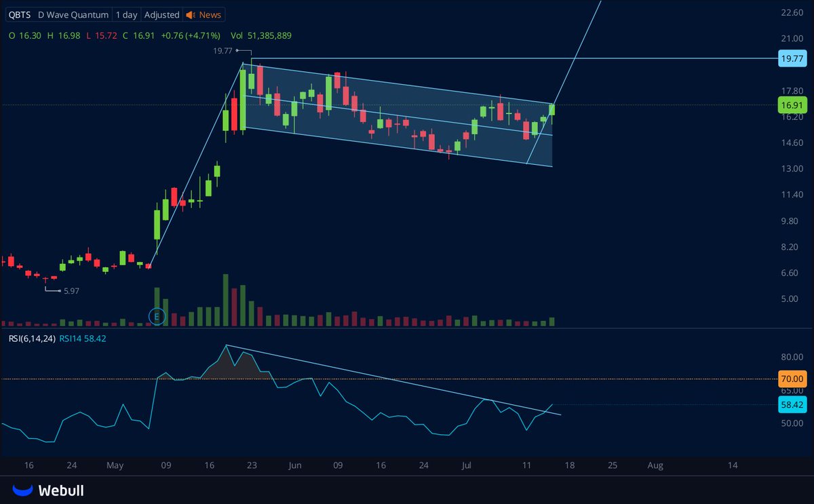Screen dimensions: 814x504
Task: Open the News button with megaphone icon
Action: pyautogui.click(x=203, y=14)
